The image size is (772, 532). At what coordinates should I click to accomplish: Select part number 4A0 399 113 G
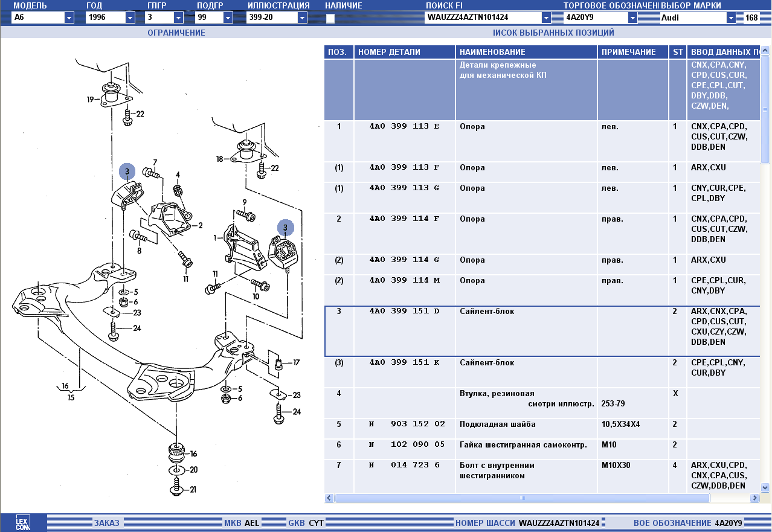404,188
